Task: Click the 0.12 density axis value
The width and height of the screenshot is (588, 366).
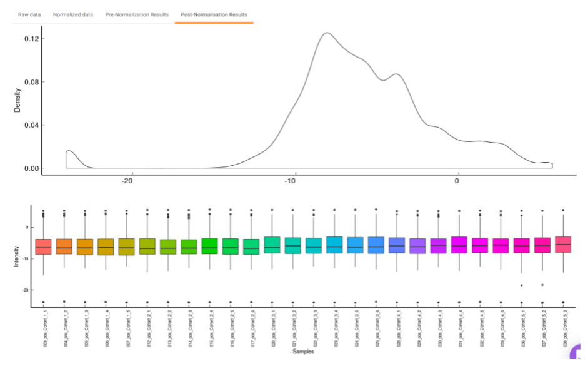Action: pyautogui.click(x=32, y=39)
